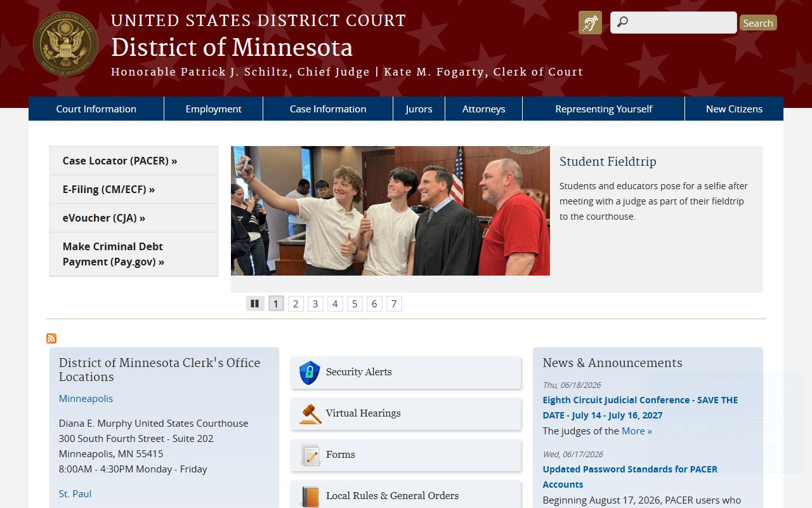This screenshot has width=812, height=508.
Task: Click the More » link
Action: (x=637, y=431)
